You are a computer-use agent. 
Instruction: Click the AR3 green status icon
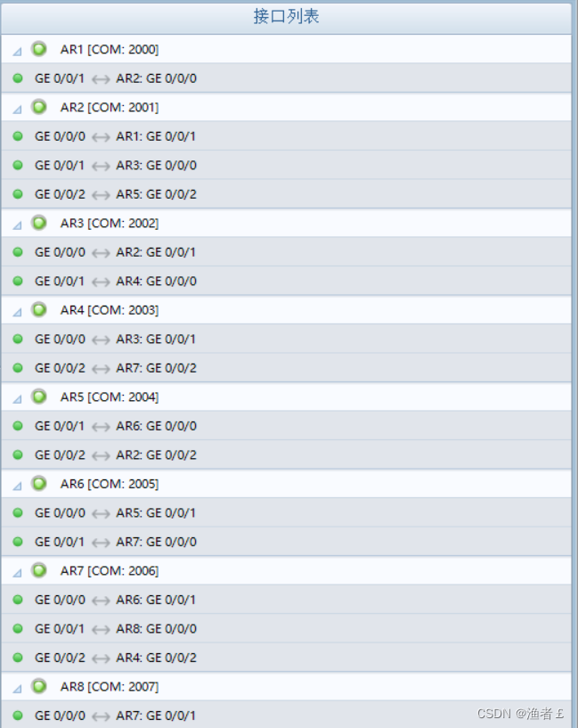[39, 223]
